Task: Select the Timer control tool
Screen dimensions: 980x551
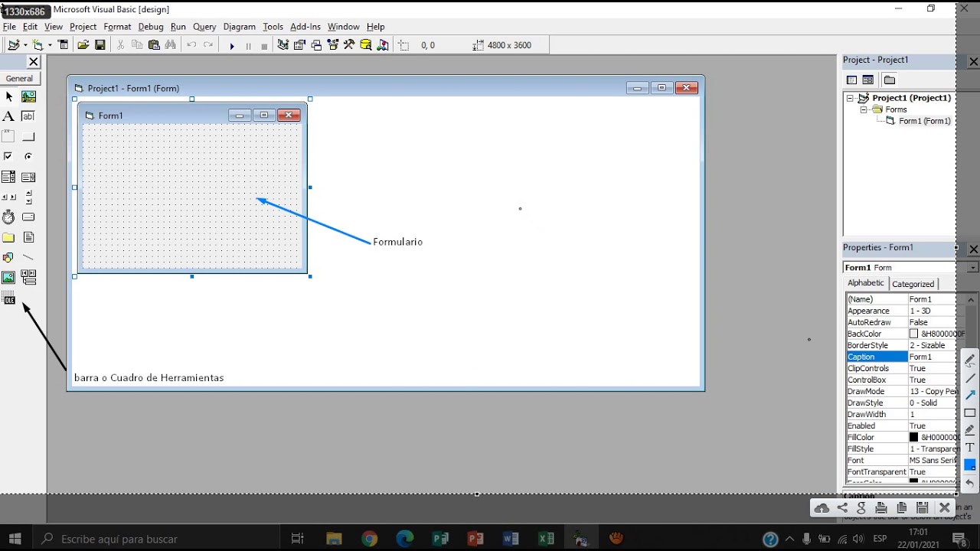Action: coord(8,217)
